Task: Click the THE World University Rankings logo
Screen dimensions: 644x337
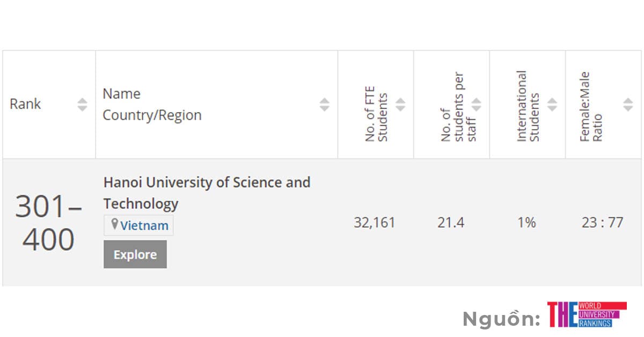Action: pyautogui.click(x=587, y=314)
